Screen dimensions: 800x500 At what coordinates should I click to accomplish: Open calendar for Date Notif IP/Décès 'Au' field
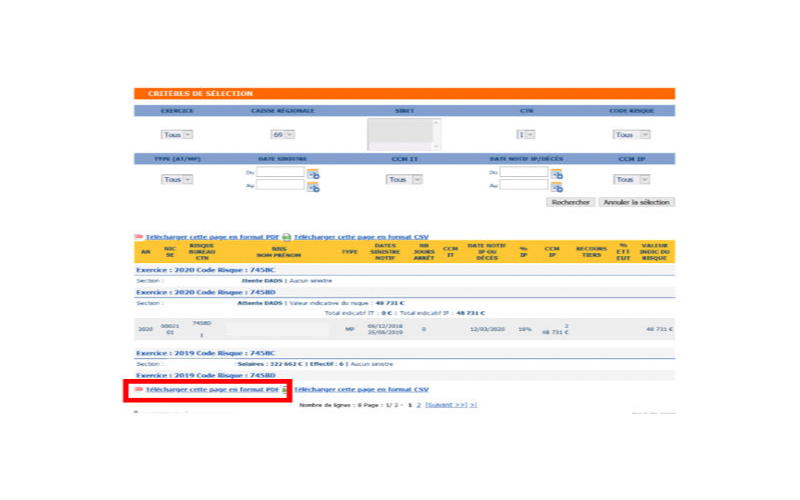click(x=557, y=188)
